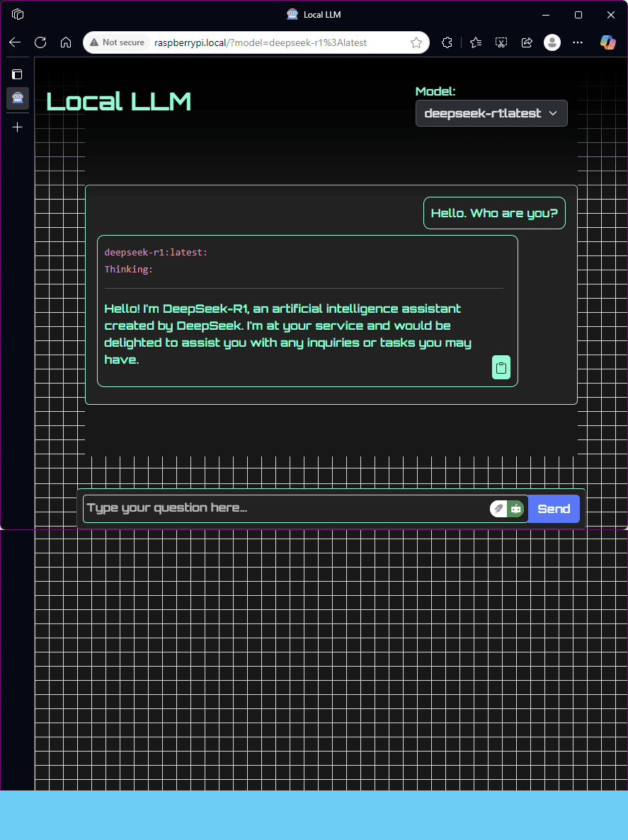Start a web capture with the scissors icon
Image resolution: width=628 pixels, height=840 pixels.
[x=501, y=42]
